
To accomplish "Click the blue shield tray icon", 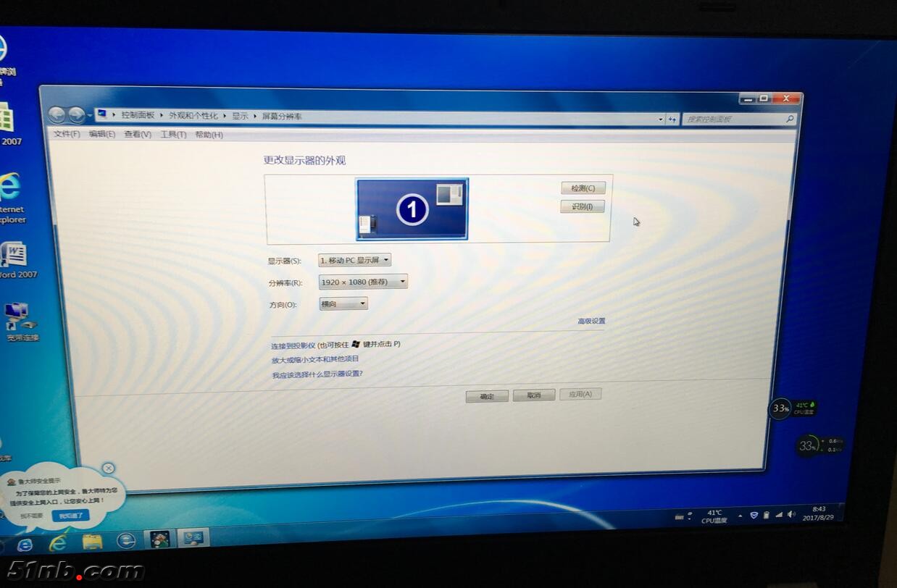I will pos(754,515).
